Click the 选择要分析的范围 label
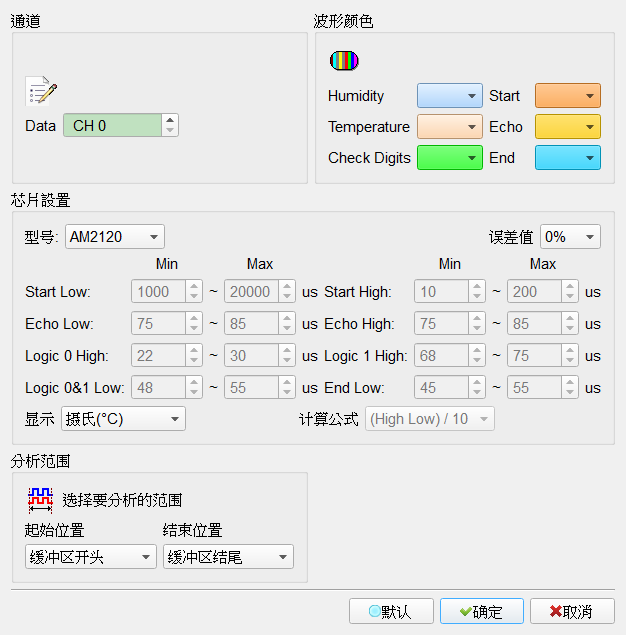This screenshot has height=635, width=626. [x=122, y=500]
